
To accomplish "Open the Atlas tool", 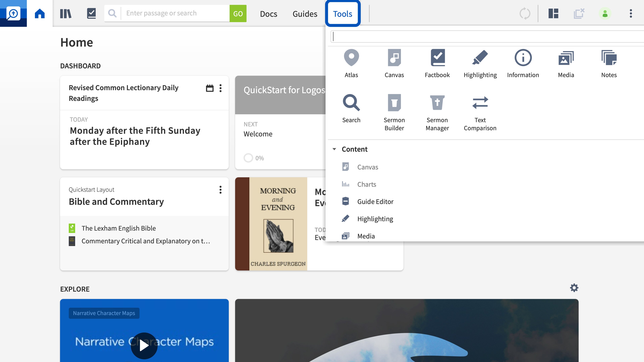I will click(x=351, y=64).
